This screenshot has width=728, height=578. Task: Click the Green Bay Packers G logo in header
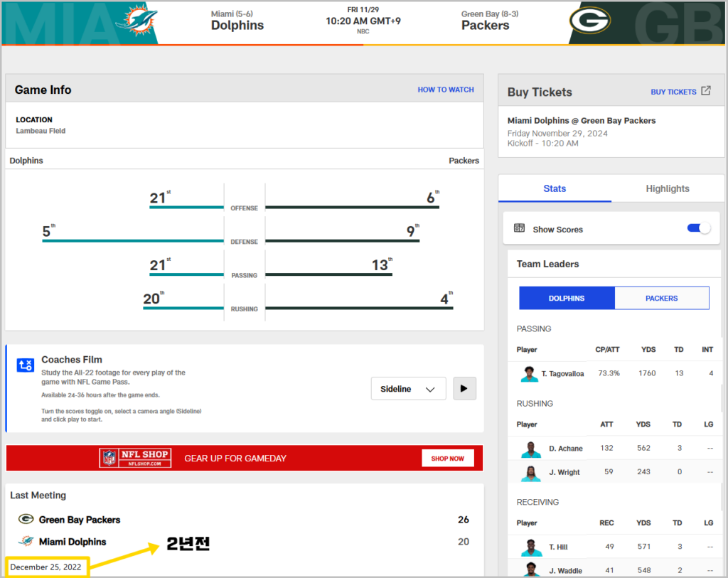589,21
